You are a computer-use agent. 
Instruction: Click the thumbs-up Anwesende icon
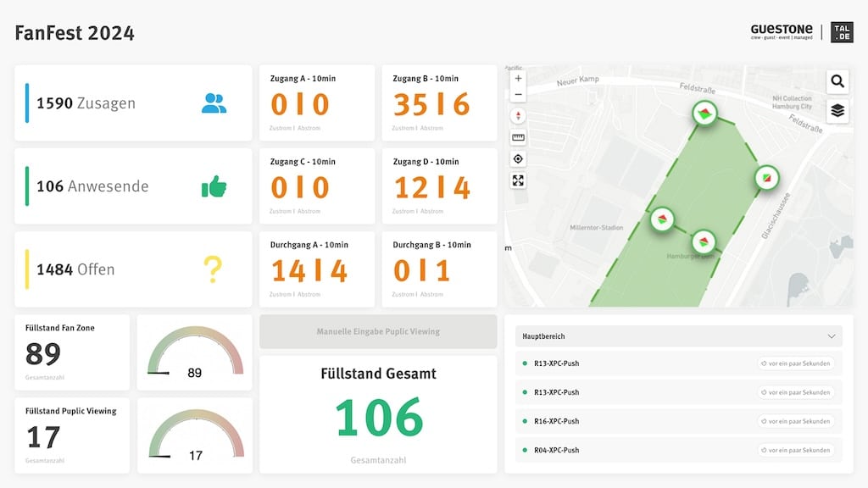click(x=214, y=186)
